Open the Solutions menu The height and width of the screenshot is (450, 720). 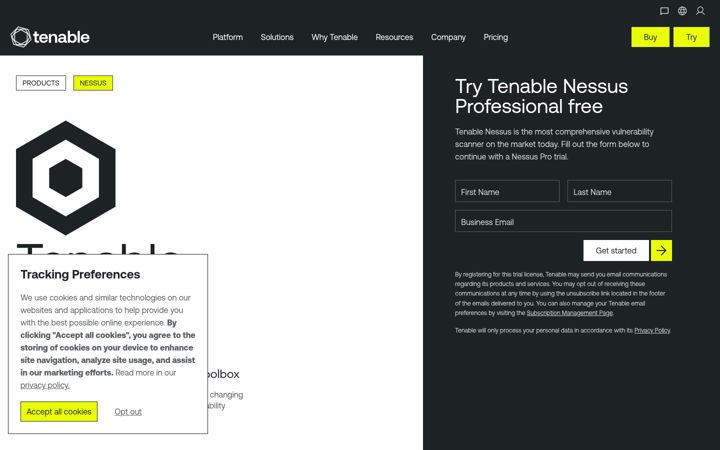tap(277, 37)
